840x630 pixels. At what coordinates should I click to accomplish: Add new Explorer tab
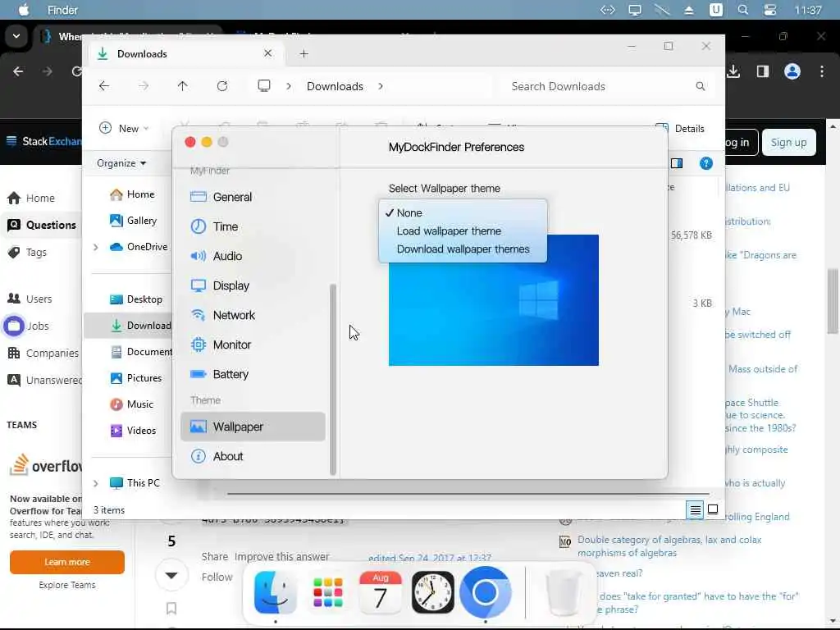pos(304,53)
